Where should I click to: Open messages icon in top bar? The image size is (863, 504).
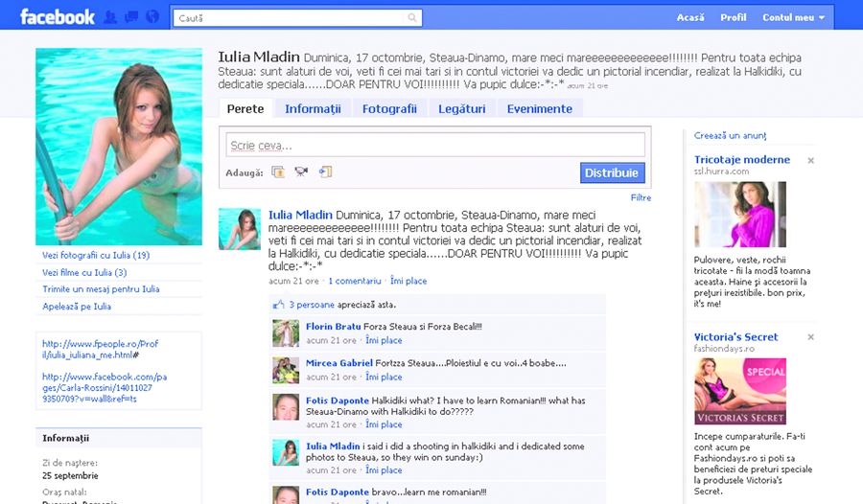[130, 17]
